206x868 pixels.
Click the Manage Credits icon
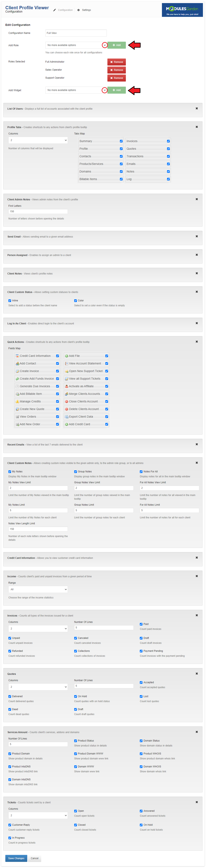(x=17, y=401)
